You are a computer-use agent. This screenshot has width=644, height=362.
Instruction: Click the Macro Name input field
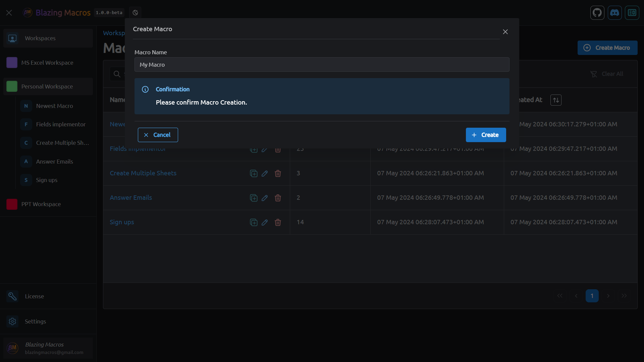point(322,65)
